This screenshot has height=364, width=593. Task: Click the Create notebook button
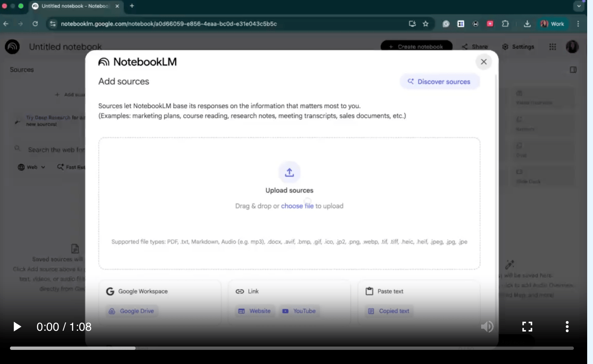tap(416, 46)
